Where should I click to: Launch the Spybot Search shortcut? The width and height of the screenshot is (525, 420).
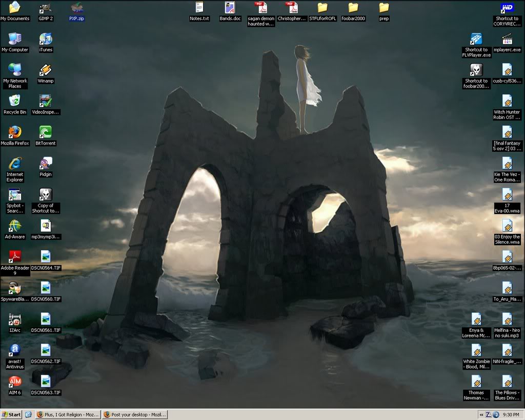coord(15,194)
